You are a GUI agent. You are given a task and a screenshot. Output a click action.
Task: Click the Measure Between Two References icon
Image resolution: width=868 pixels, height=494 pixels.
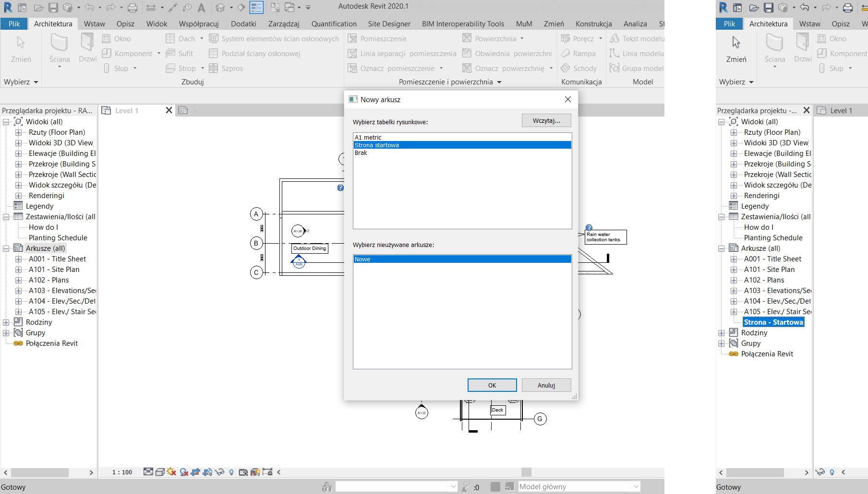pyautogui.click(x=150, y=8)
